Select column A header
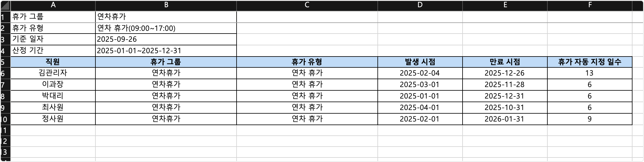The height and width of the screenshot is (162, 644). [x=53, y=5]
